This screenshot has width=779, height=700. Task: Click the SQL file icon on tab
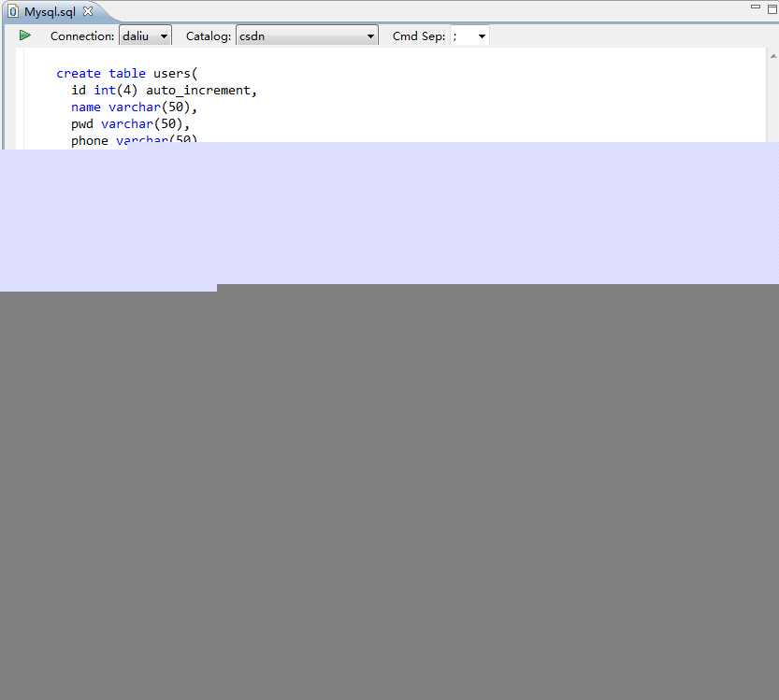point(13,11)
